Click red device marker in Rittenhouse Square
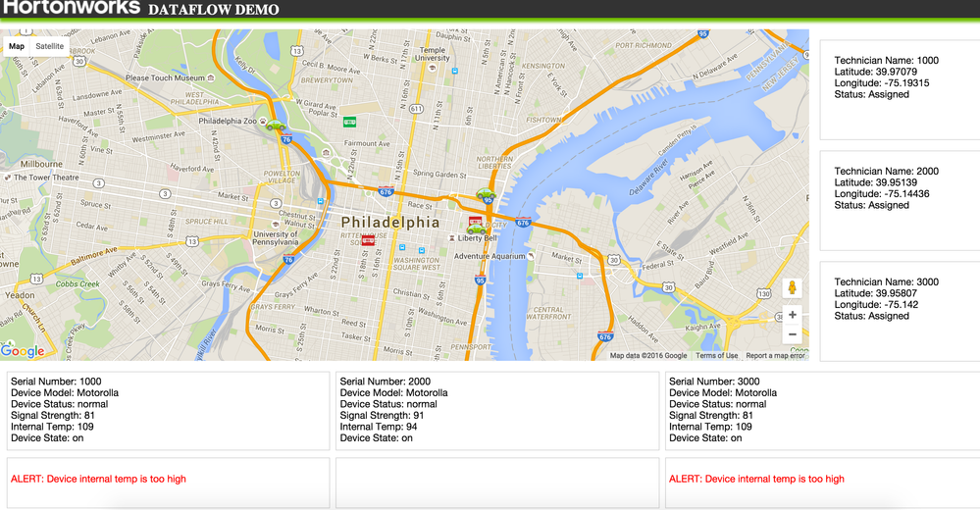The height and width of the screenshot is (510, 980). point(368,240)
